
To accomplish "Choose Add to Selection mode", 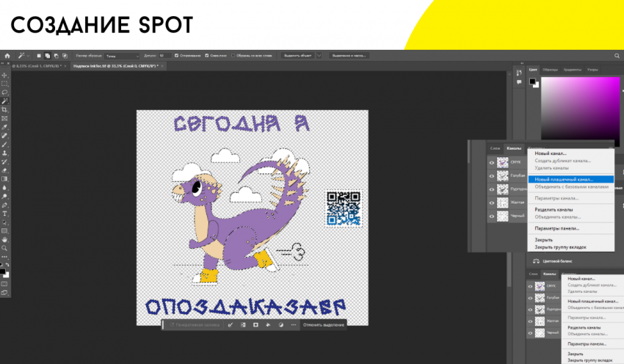I will click(x=48, y=56).
